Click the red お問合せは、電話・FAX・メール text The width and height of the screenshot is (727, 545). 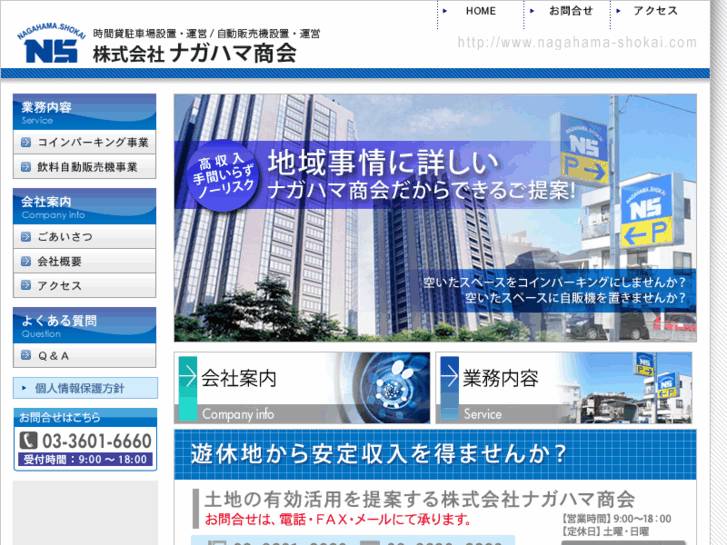pyautogui.click(x=338, y=519)
